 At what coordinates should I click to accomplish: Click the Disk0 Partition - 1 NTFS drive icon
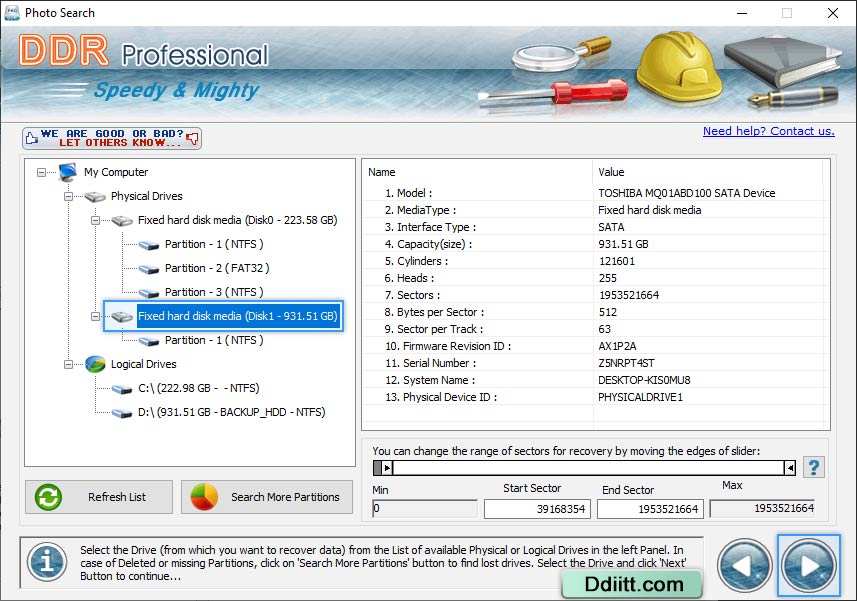tap(149, 245)
